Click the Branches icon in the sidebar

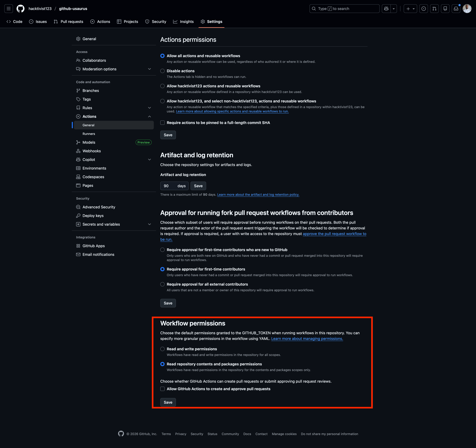coord(78,90)
